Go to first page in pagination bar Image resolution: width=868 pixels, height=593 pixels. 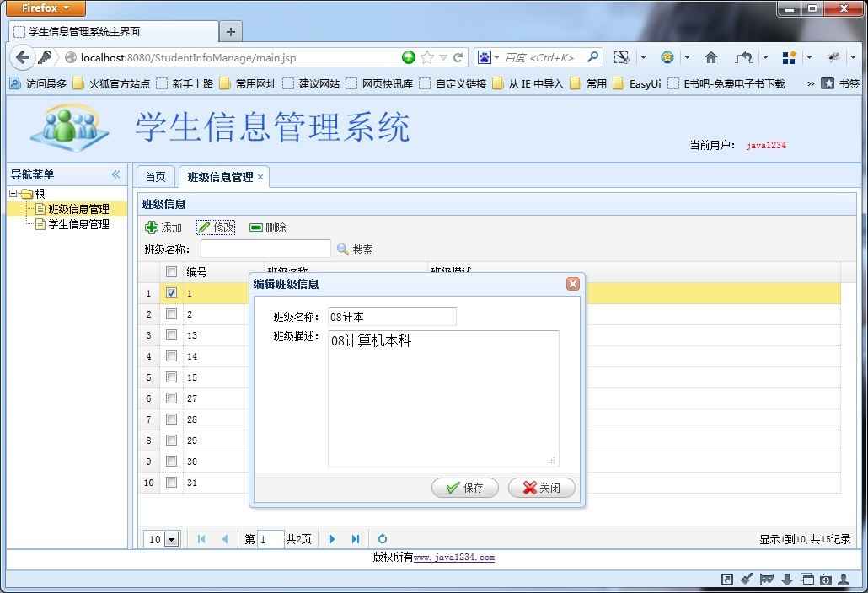coord(201,539)
